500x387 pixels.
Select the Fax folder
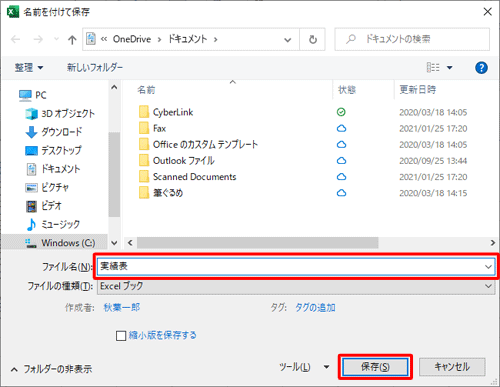(x=152, y=128)
